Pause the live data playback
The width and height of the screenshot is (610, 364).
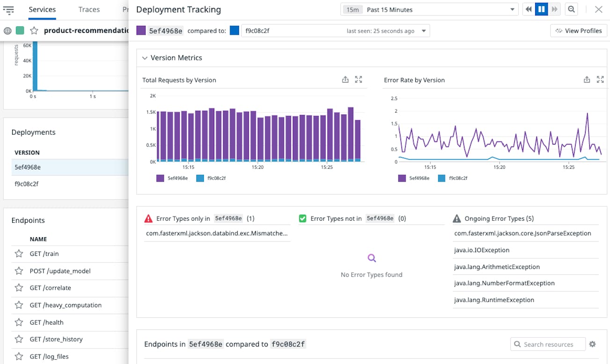coord(541,9)
